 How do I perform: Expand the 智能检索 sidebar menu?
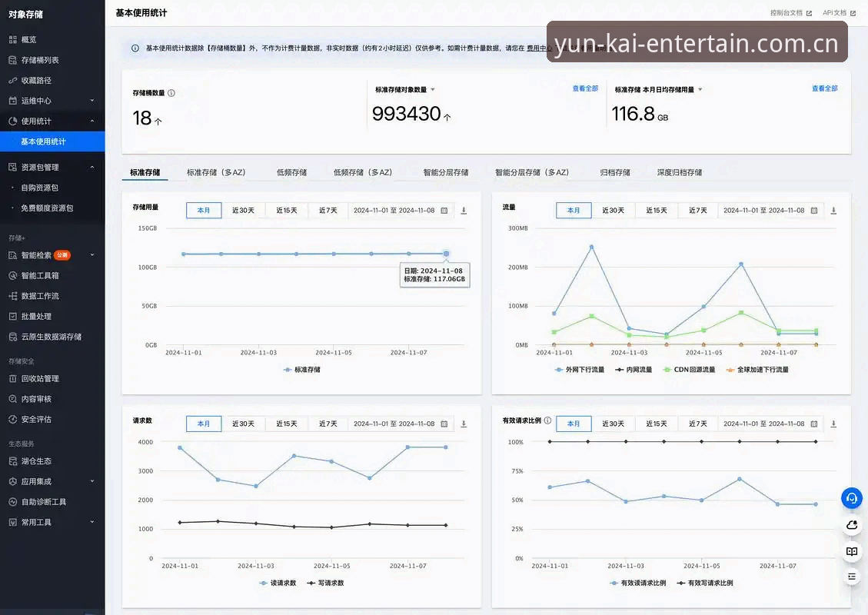(92, 255)
